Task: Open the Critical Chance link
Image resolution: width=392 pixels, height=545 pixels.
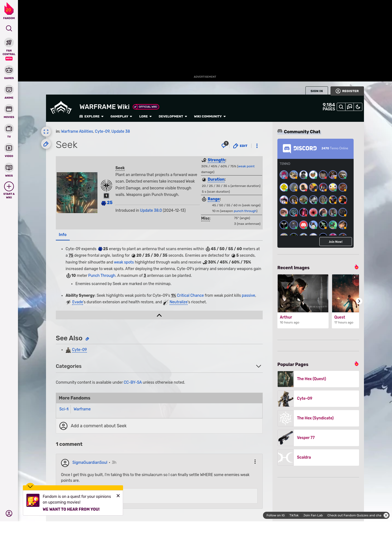Action: click(190, 295)
